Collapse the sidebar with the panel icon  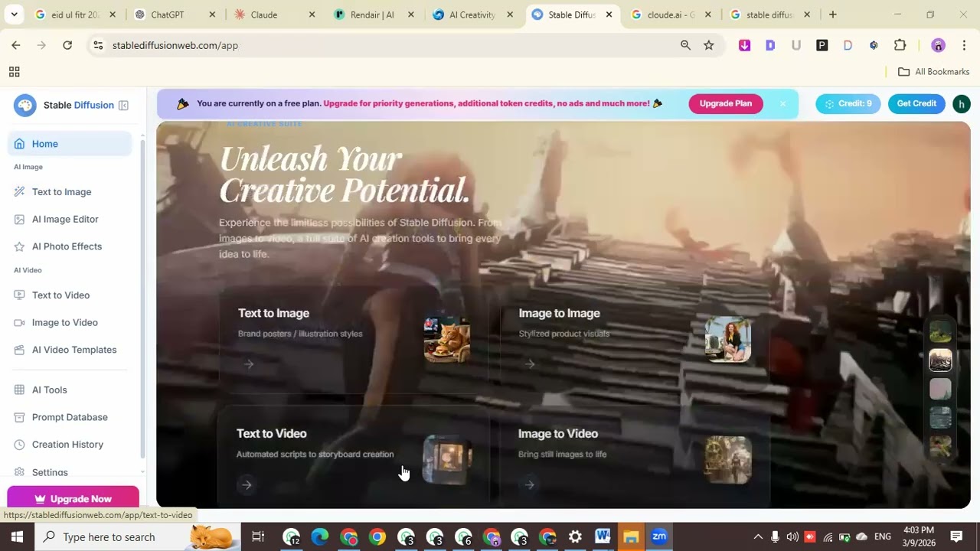click(123, 105)
